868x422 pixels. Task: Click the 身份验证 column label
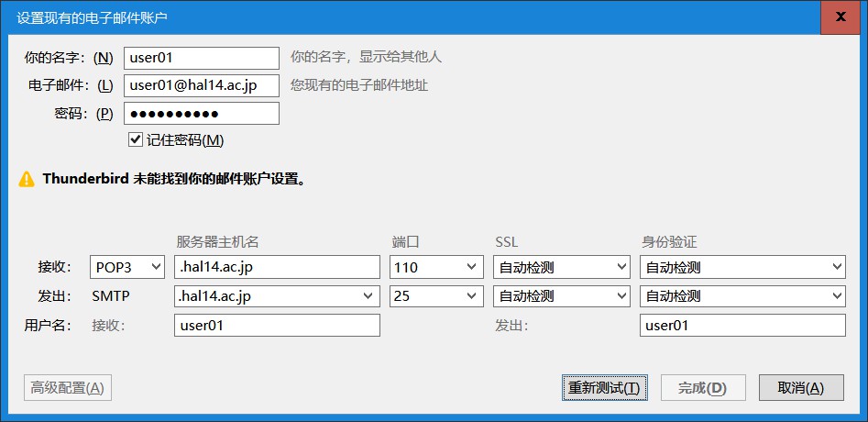(669, 242)
